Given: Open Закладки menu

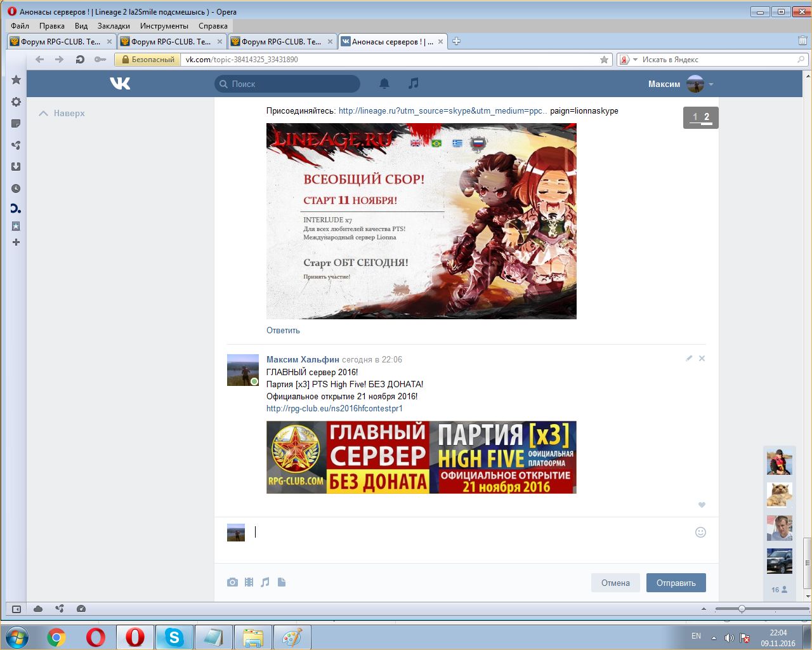Looking at the screenshot, I should pyautogui.click(x=114, y=26).
